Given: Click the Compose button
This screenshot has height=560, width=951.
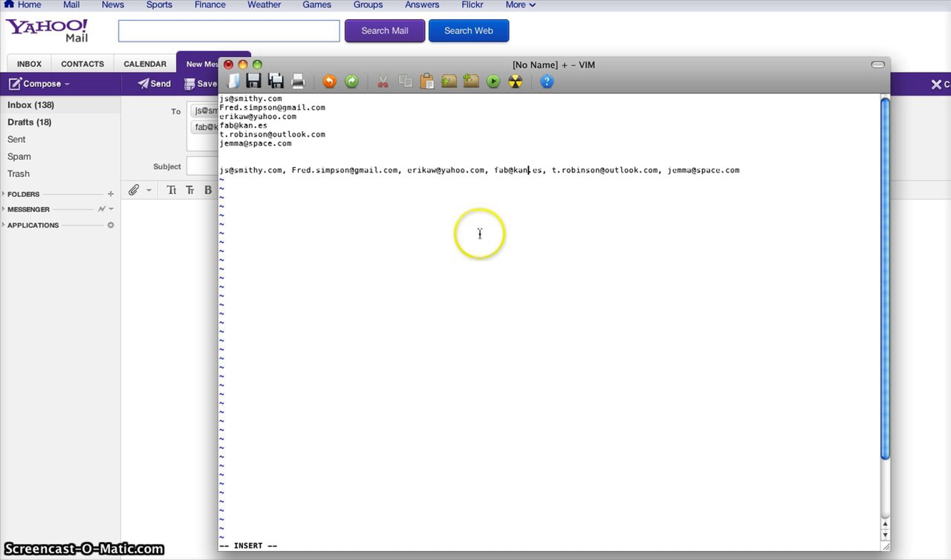Looking at the screenshot, I should [x=35, y=84].
